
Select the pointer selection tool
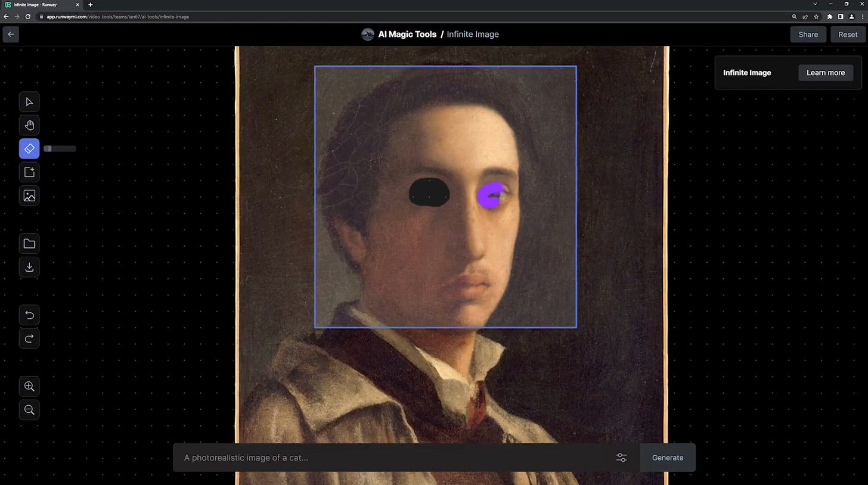[29, 102]
